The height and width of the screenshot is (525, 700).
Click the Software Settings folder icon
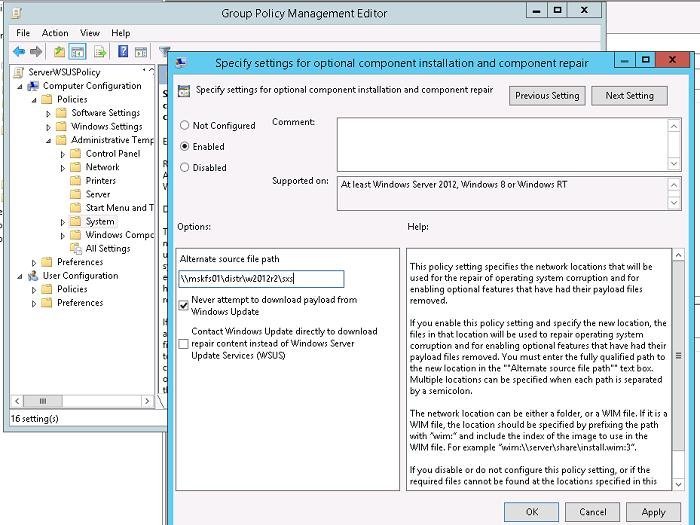(62, 113)
